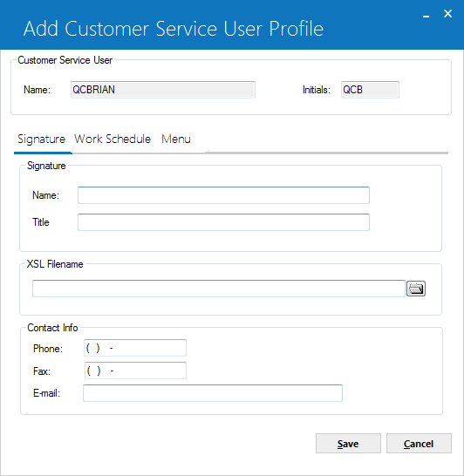Click into the Signature Title field
The height and width of the screenshot is (476, 464).
pyautogui.click(x=223, y=222)
